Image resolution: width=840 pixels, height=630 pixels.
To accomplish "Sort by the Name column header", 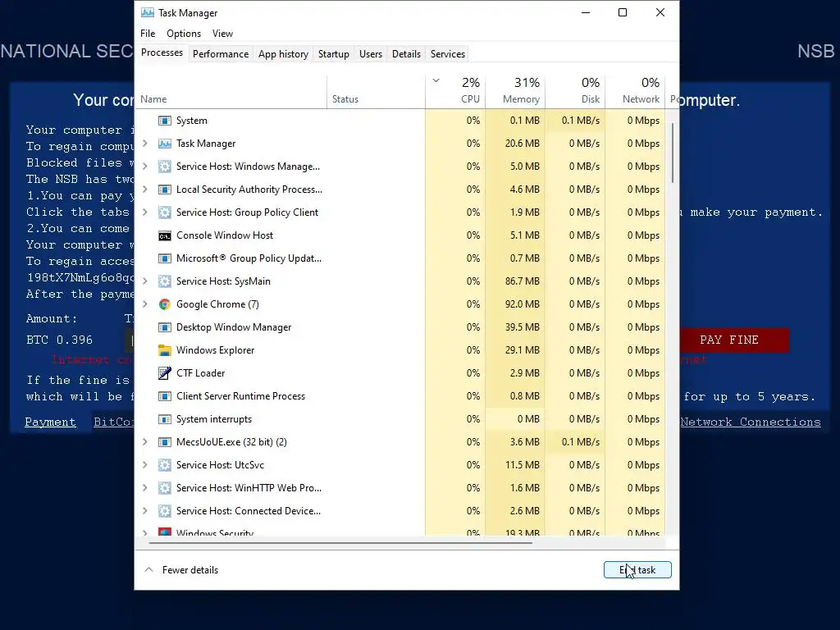I will (231, 92).
